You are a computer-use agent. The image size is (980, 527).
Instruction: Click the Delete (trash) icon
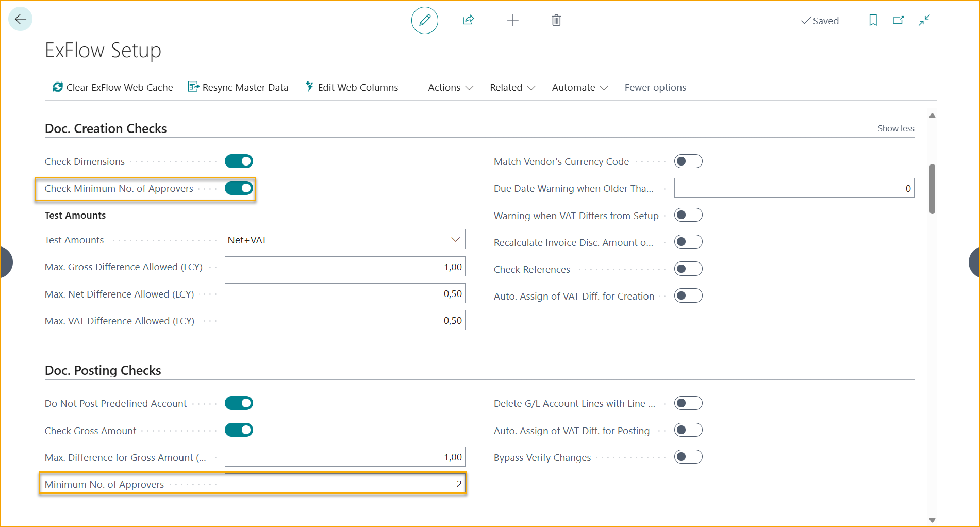point(556,20)
